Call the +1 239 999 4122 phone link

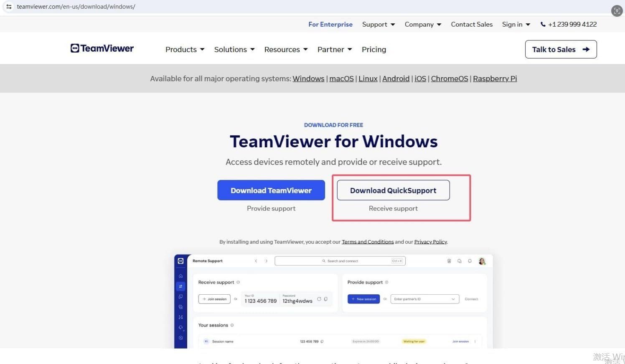pos(569,24)
